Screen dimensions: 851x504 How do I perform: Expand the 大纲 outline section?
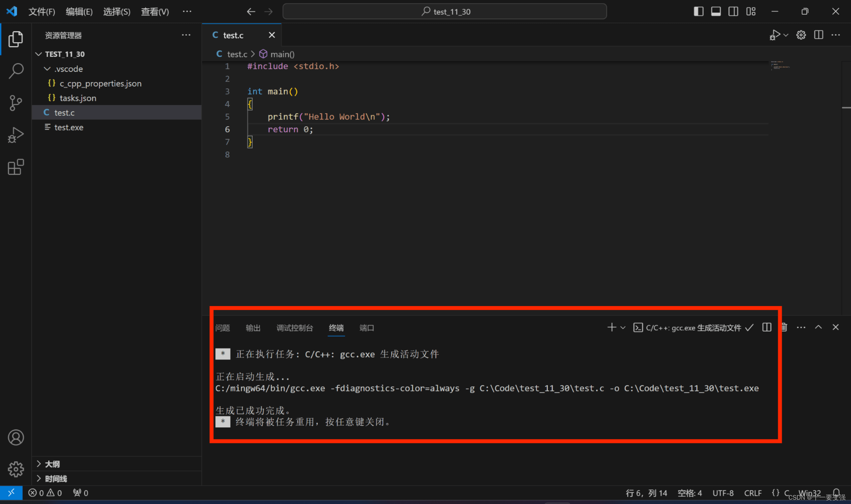(117, 464)
